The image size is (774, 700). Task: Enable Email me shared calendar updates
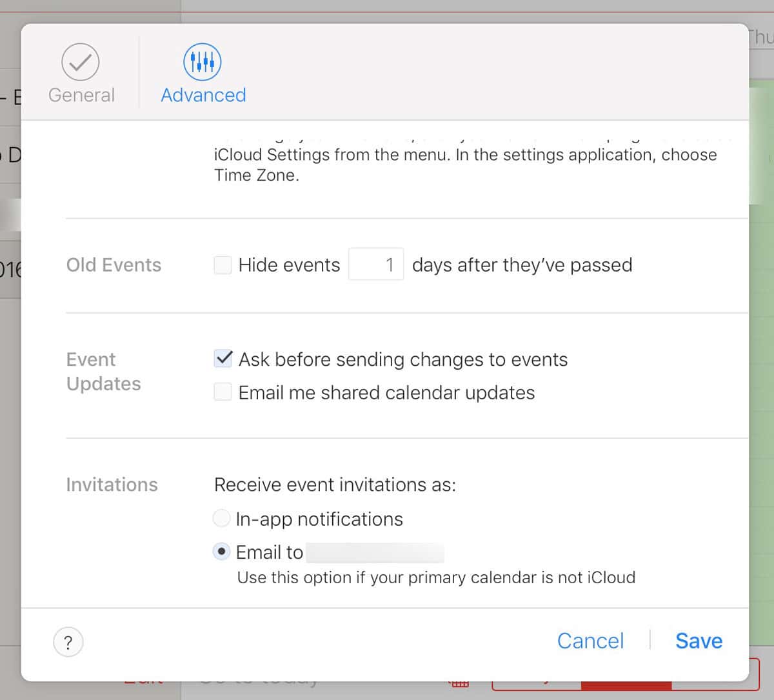223,392
